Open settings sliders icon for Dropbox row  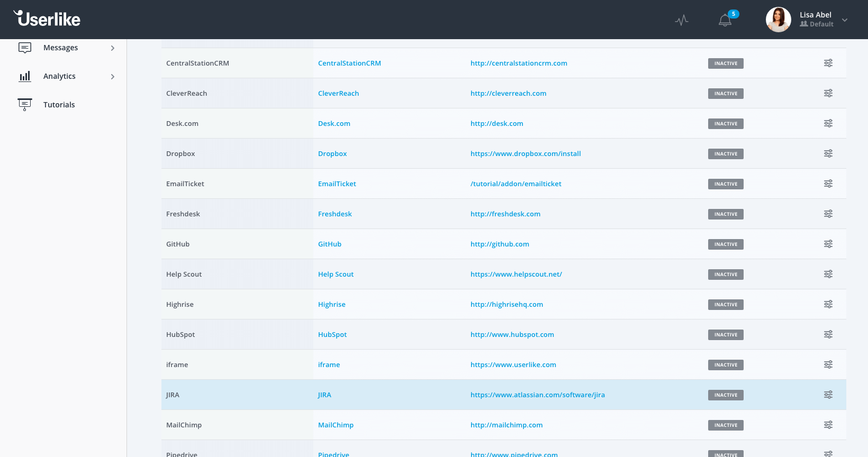(828, 154)
